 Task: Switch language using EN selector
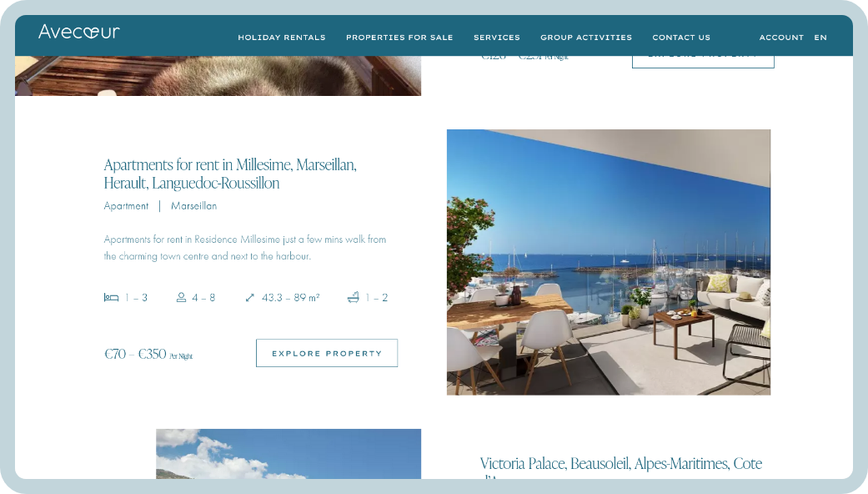tap(820, 38)
